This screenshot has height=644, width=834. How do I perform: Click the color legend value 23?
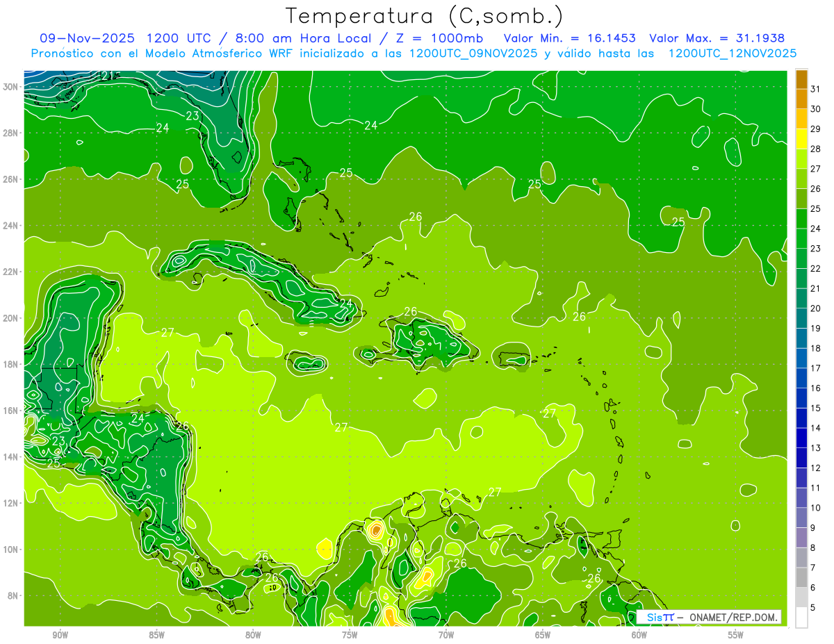816,249
